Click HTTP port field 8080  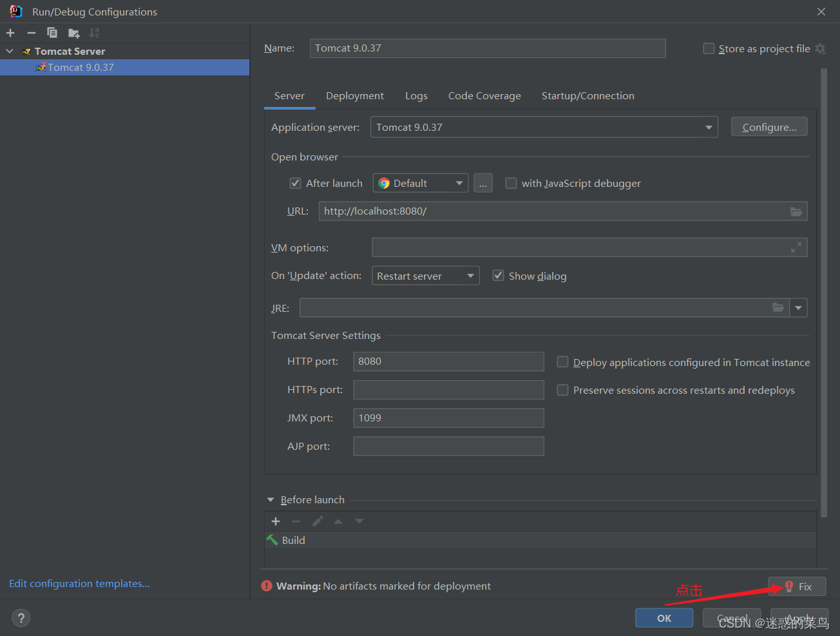(449, 361)
